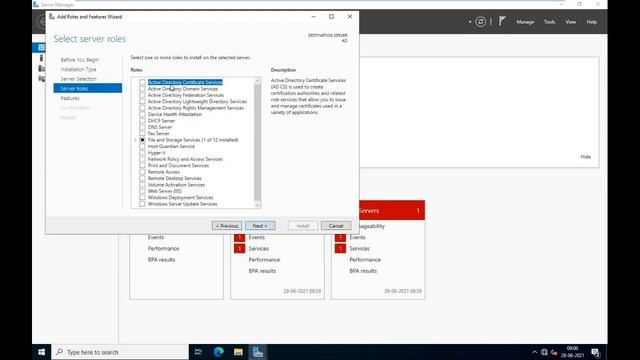The width and height of the screenshot is (640, 360).
Task: Check Volume Activation Services
Action: (x=142, y=184)
